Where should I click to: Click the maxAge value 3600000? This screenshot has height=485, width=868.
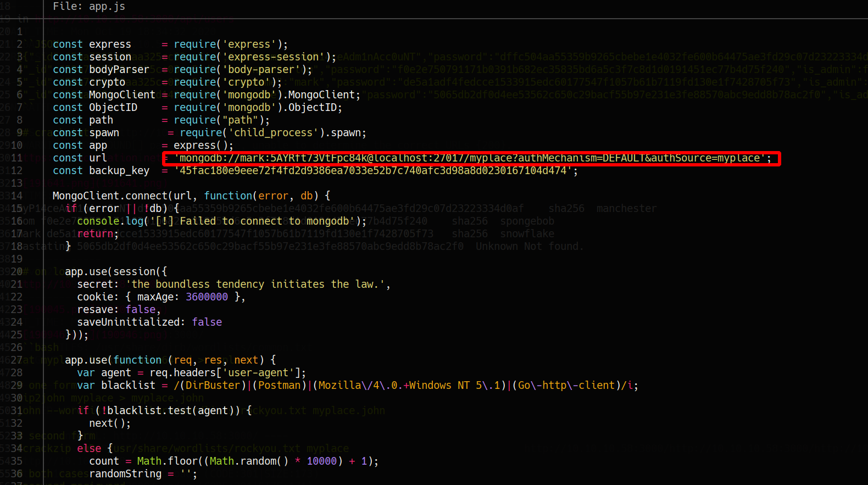pos(207,297)
